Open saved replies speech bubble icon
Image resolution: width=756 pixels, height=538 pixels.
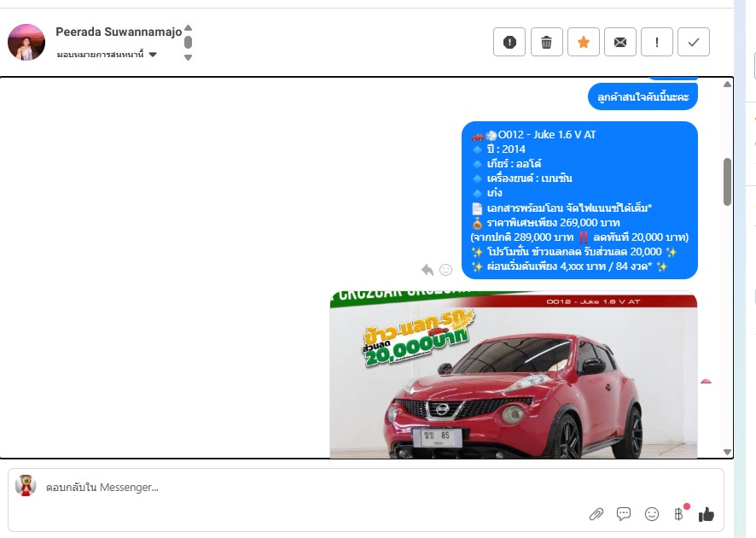click(x=624, y=514)
